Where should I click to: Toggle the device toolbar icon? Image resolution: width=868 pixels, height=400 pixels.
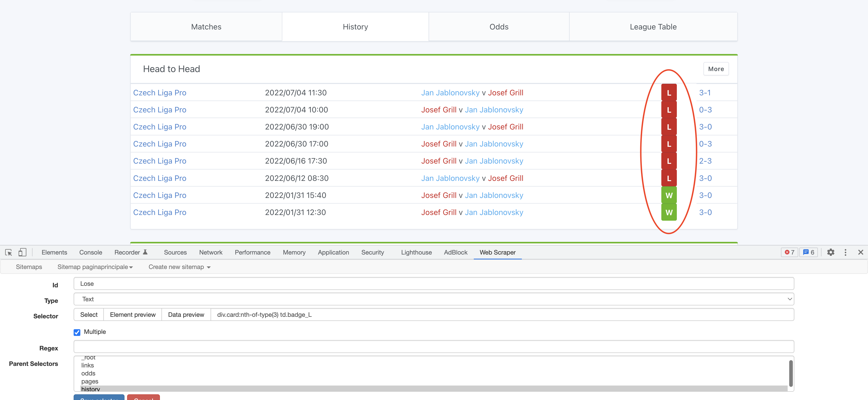22,252
